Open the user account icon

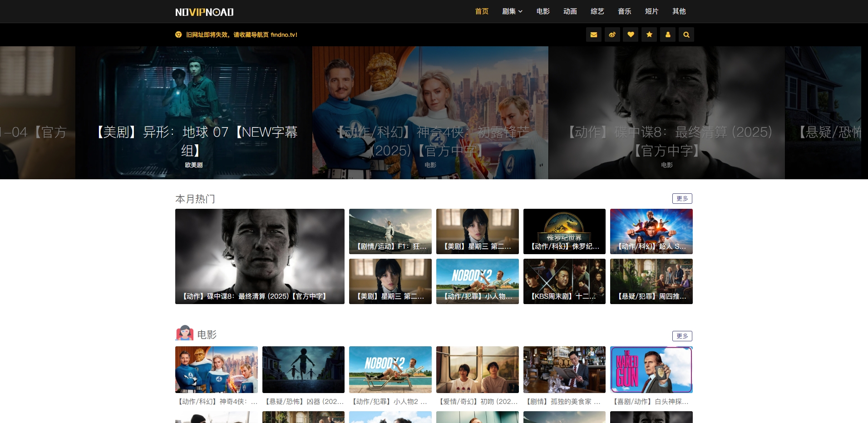(x=668, y=34)
